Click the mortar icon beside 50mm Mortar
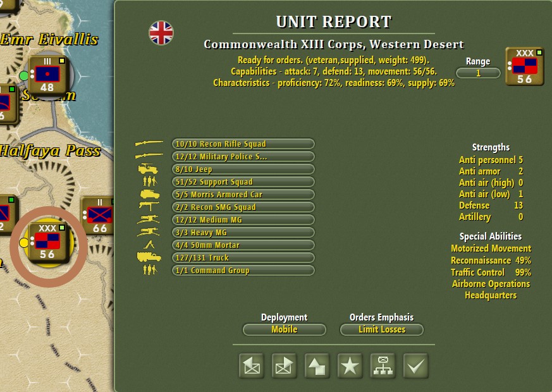 click(x=149, y=245)
